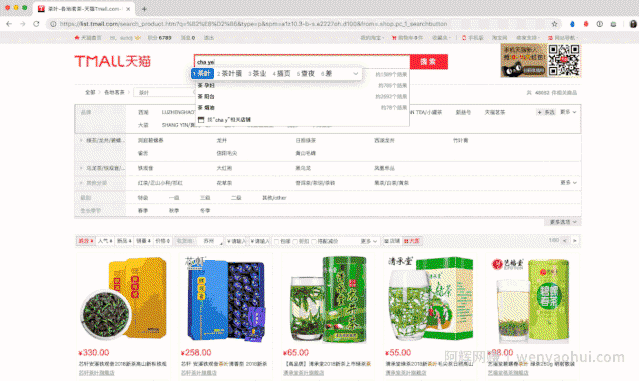The image size is (639, 381).
Task: Click the Tmall home icon in top bar
Action: [x=77, y=37]
